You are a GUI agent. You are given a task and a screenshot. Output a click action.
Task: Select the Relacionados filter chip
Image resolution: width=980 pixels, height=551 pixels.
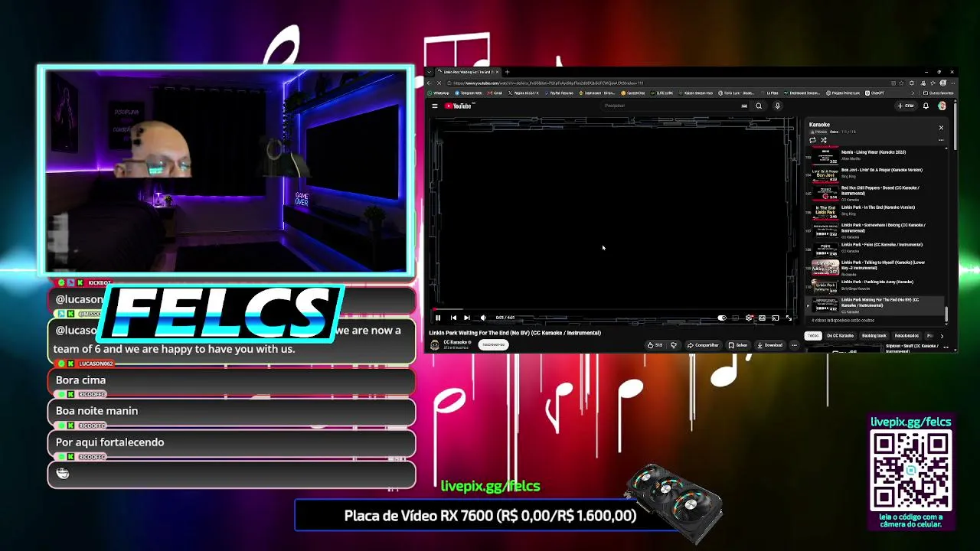(x=906, y=336)
